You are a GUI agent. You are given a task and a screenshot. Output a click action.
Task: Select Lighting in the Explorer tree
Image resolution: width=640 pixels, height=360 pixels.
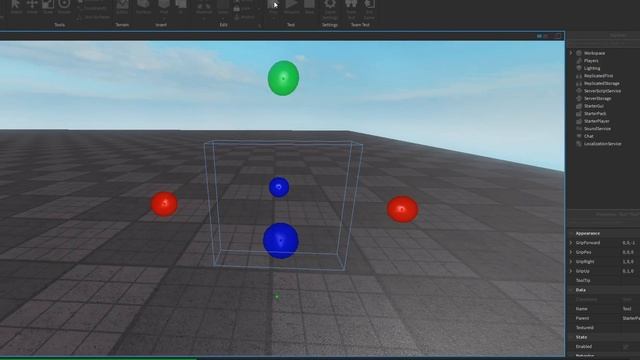[592, 68]
